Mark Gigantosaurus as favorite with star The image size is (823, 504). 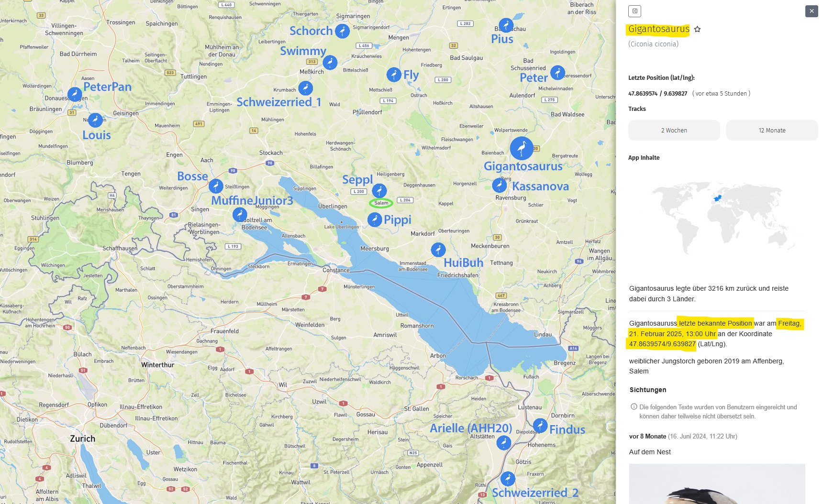coord(697,29)
